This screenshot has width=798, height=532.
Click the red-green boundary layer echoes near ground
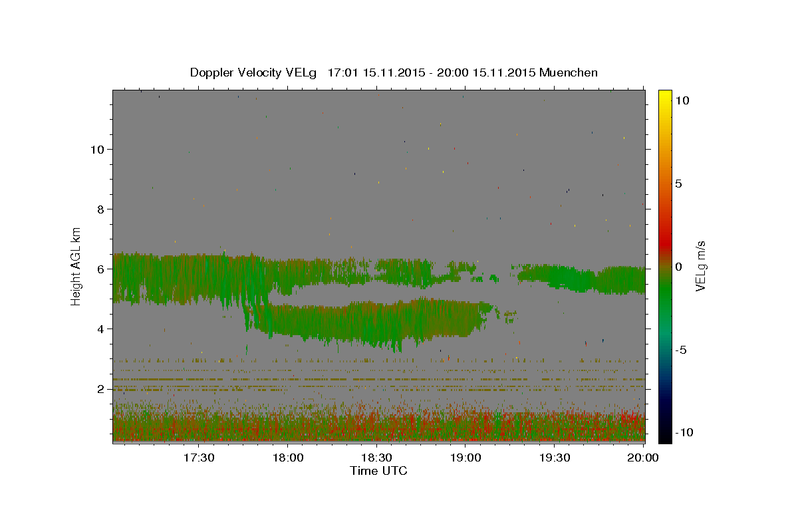point(379,426)
